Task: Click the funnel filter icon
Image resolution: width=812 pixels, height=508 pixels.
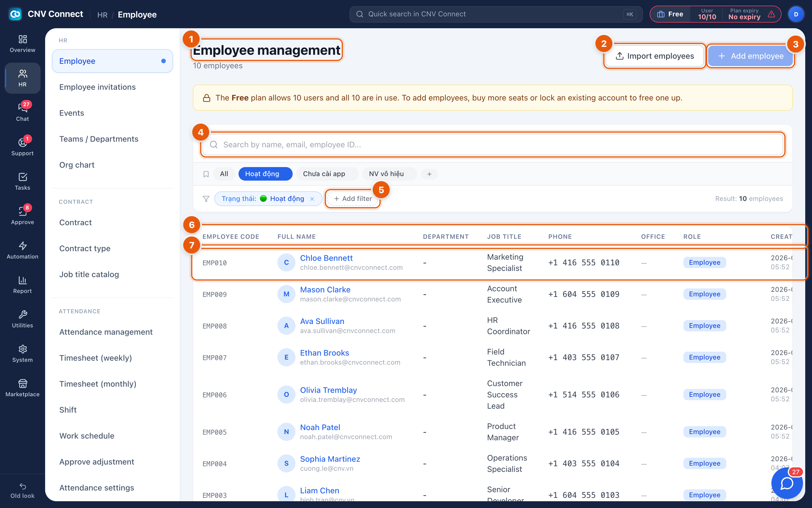Action: click(206, 199)
